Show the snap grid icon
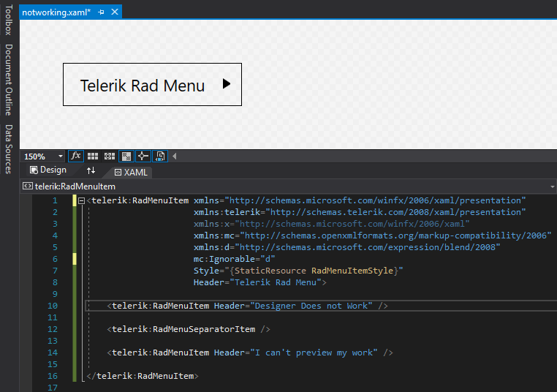 point(93,156)
